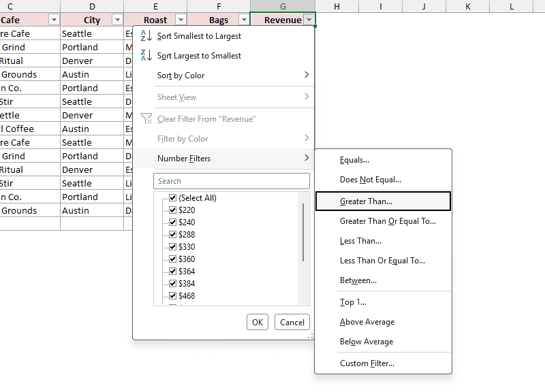Image resolution: width=545 pixels, height=392 pixels.
Task: Click the first Seattle city cell
Action: (x=92, y=33)
